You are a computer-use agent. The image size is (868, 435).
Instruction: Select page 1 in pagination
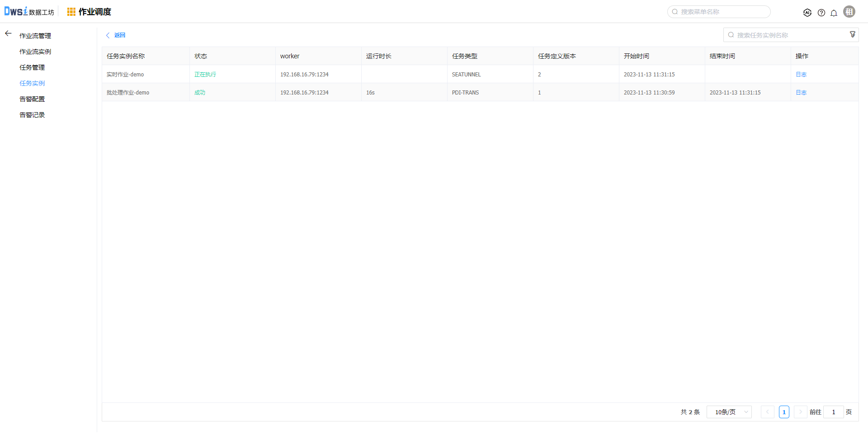click(x=784, y=412)
